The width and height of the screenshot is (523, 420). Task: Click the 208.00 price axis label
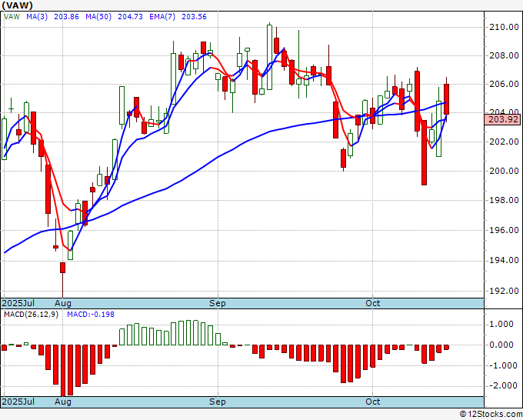tap(504, 55)
